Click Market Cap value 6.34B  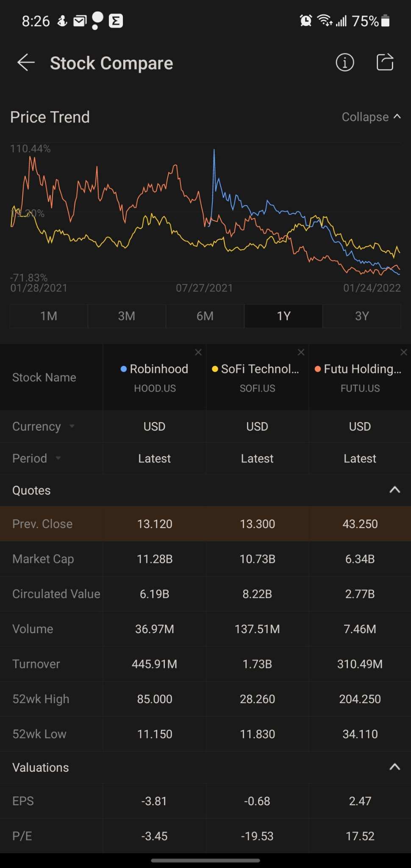[x=360, y=559]
